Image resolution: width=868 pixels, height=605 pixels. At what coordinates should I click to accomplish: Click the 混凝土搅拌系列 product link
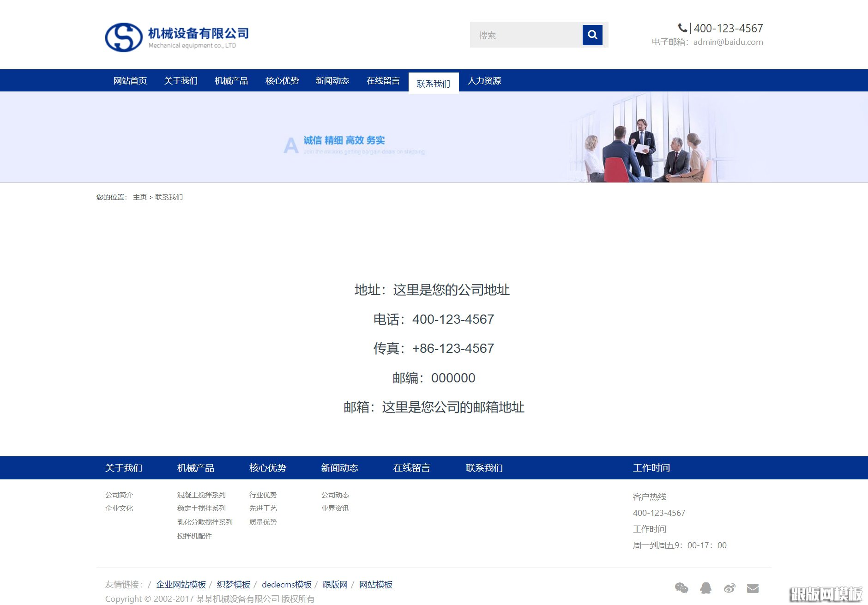(201, 495)
